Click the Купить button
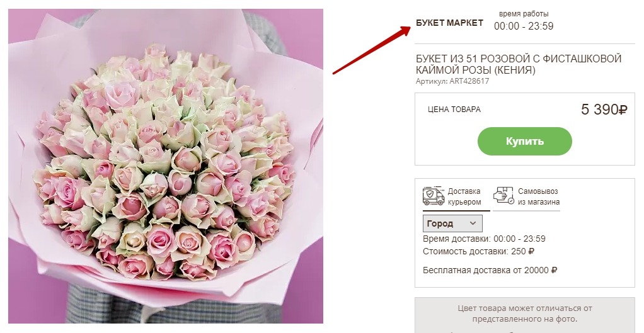Viewport: 644px width, 333px height. (x=524, y=141)
